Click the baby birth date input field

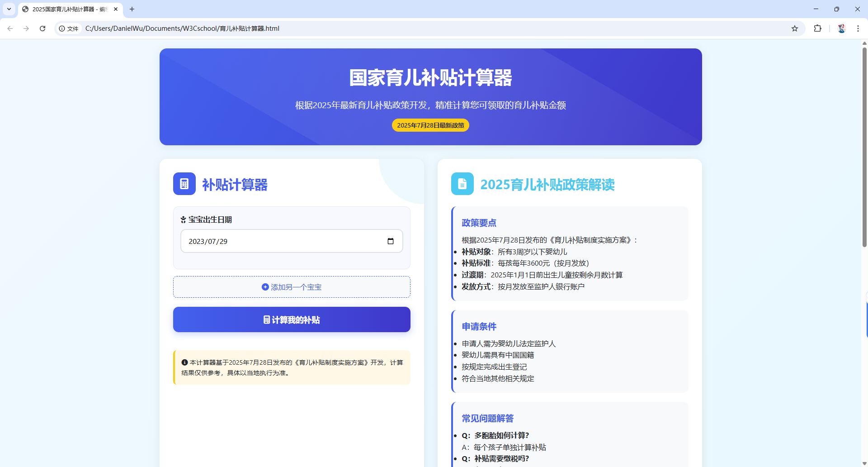pos(280,241)
